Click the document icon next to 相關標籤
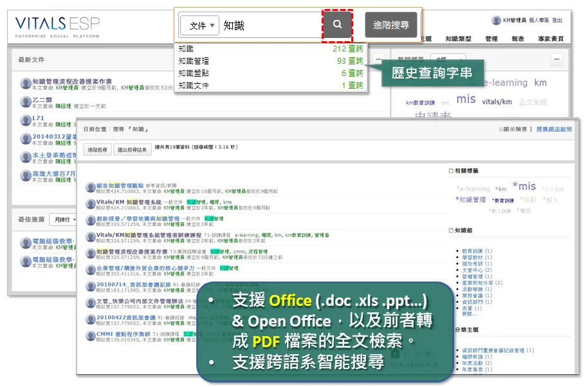The height and width of the screenshot is (387, 588). click(x=451, y=171)
